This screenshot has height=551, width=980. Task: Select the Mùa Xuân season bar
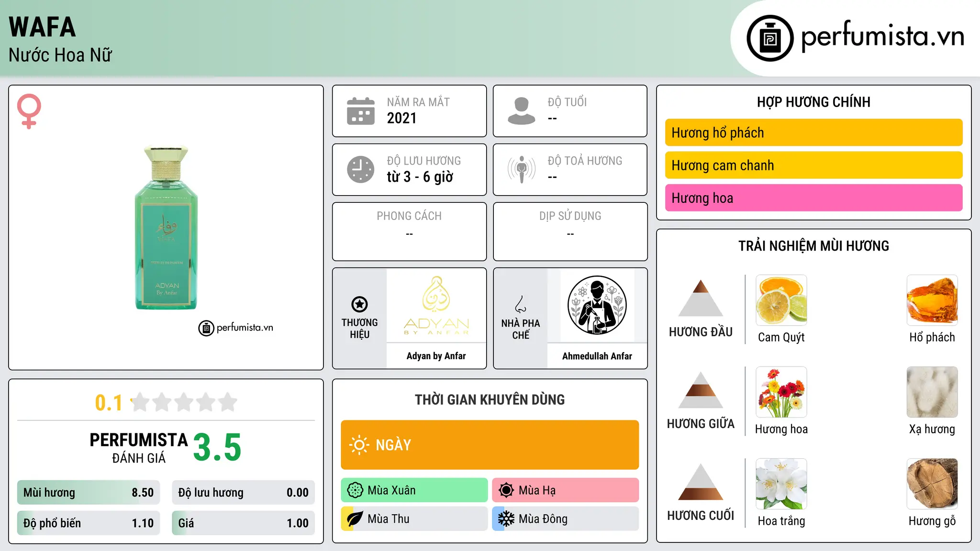(x=414, y=490)
